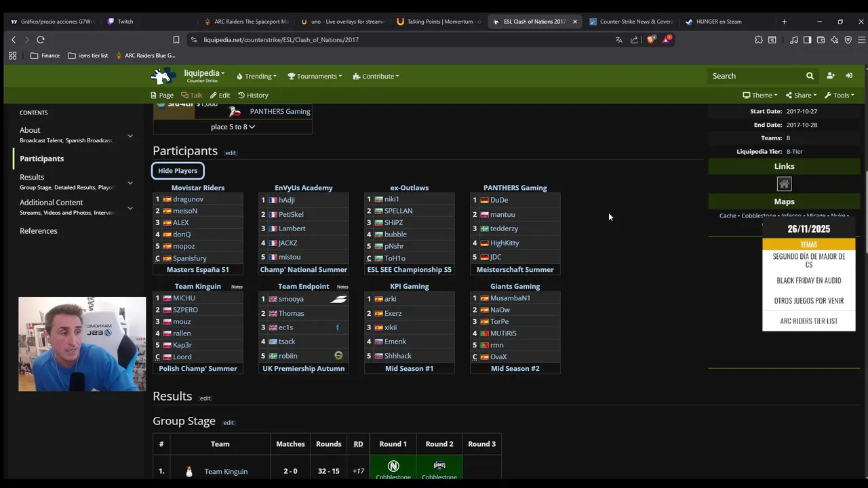Reload the page with refresh icon
868x488 pixels.
pos(41,40)
